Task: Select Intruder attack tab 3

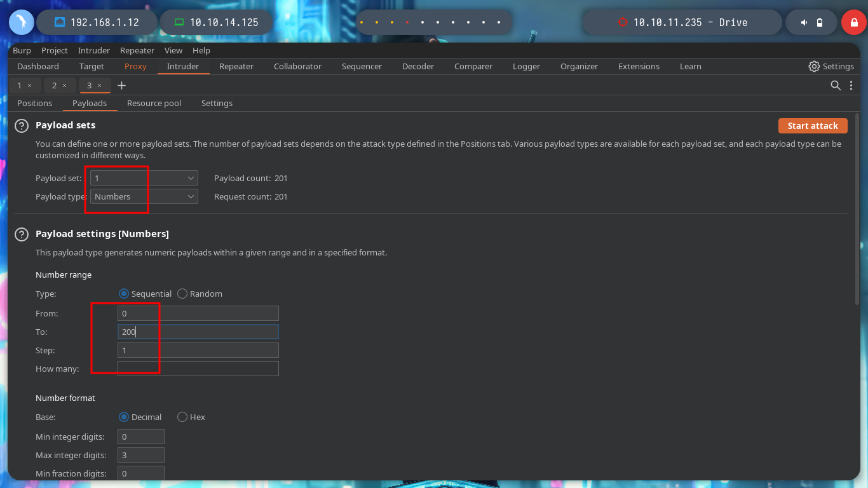Action: [89, 85]
